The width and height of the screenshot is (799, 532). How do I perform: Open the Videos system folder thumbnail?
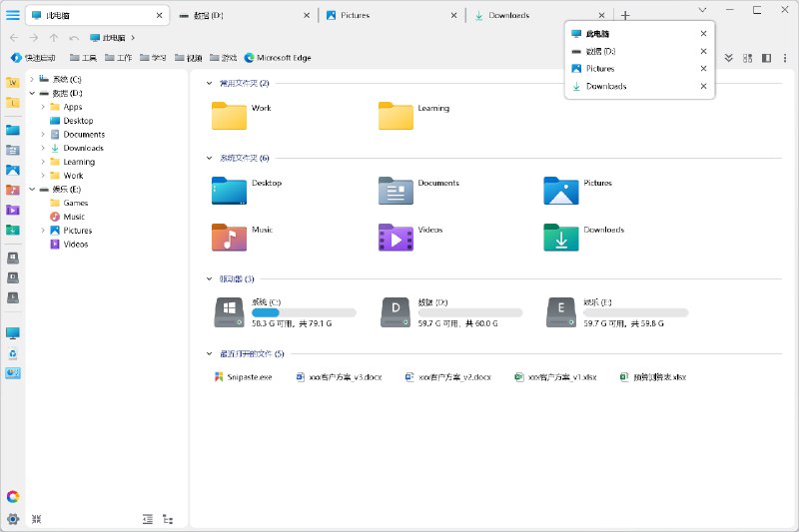[x=396, y=237]
